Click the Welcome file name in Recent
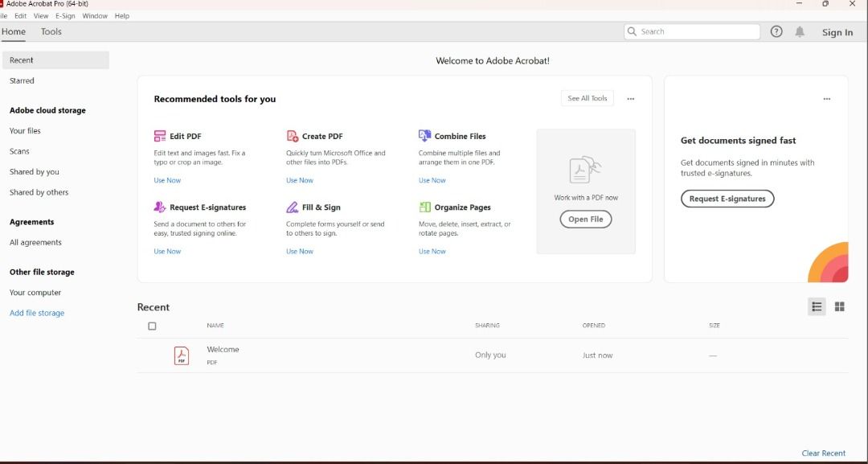Image resolution: width=868 pixels, height=464 pixels. tap(223, 349)
